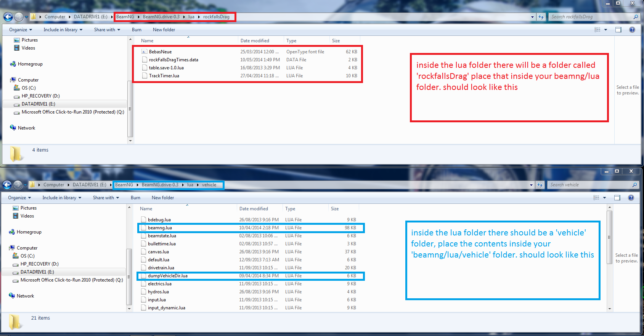Screen dimensions: 644x336
Task: Click New folder in vehicle window
Action: 163,198
